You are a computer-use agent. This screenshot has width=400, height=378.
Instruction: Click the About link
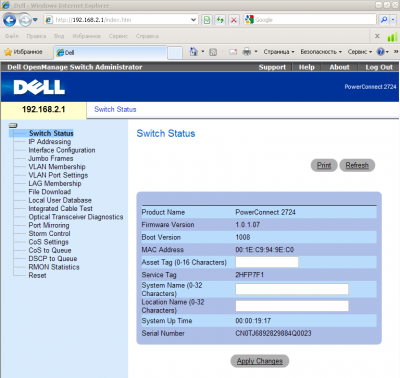tap(339, 67)
